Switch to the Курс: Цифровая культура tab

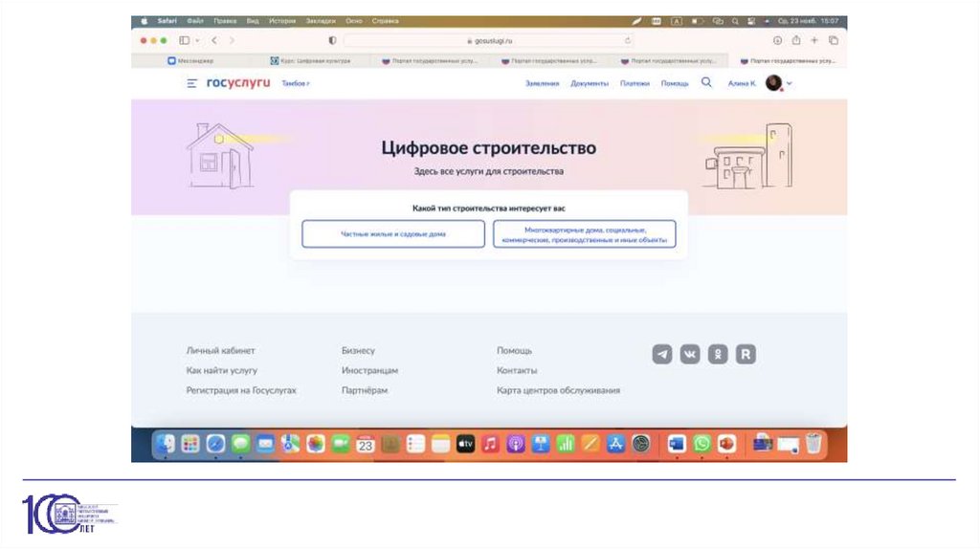tap(311, 60)
